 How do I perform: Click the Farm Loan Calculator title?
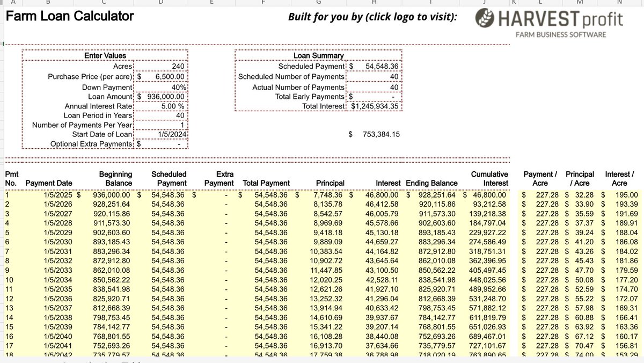69,16
